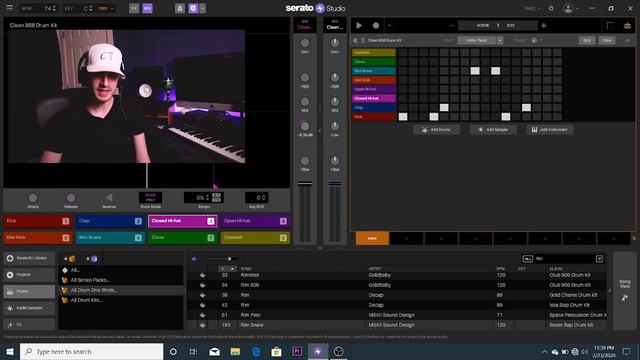
Task: Adjust the preview volume slider
Action: [x=229, y=259]
